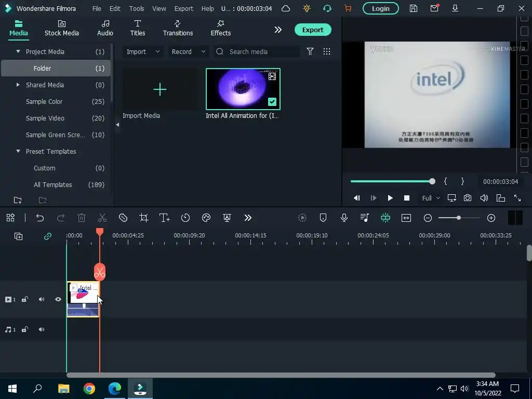Open the audio mixer icon
532x399 pixels.
(x=364, y=218)
